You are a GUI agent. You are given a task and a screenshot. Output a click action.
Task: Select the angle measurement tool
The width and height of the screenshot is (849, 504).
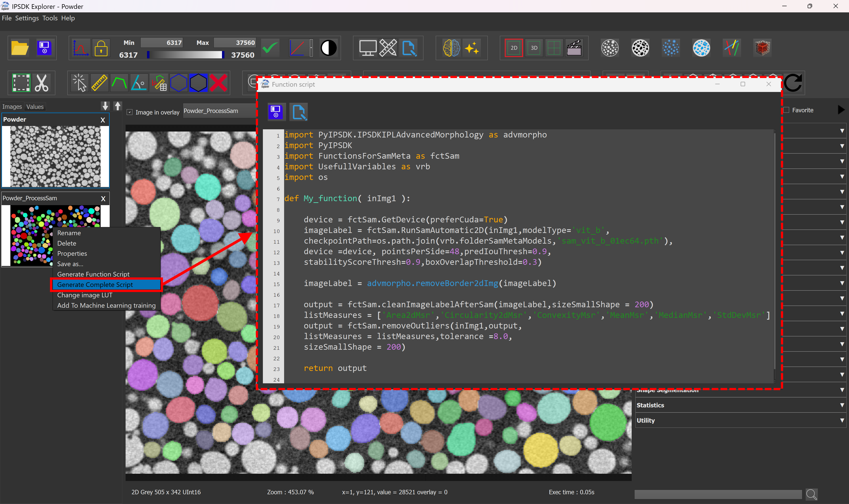coord(139,82)
